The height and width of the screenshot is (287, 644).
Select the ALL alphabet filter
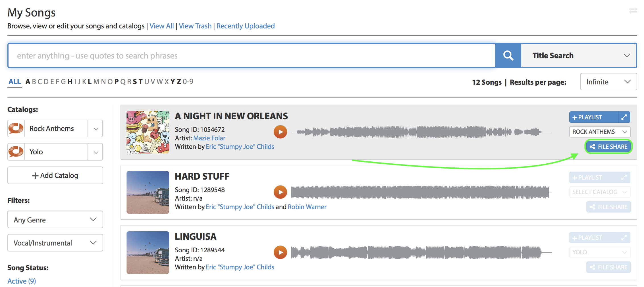pyautogui.click(x=15, y=82)
